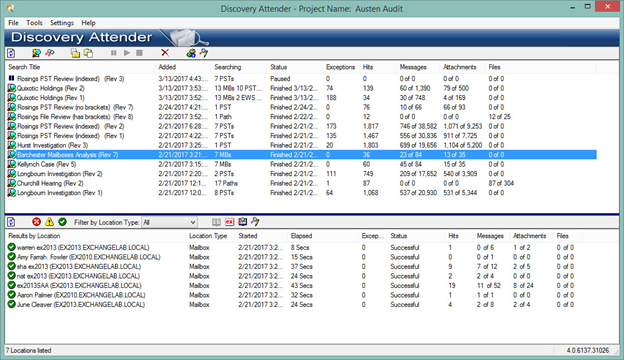The height and width of the screenshot is (360, 624).
Task: Open the Help menu
Action: click(88, 23)
